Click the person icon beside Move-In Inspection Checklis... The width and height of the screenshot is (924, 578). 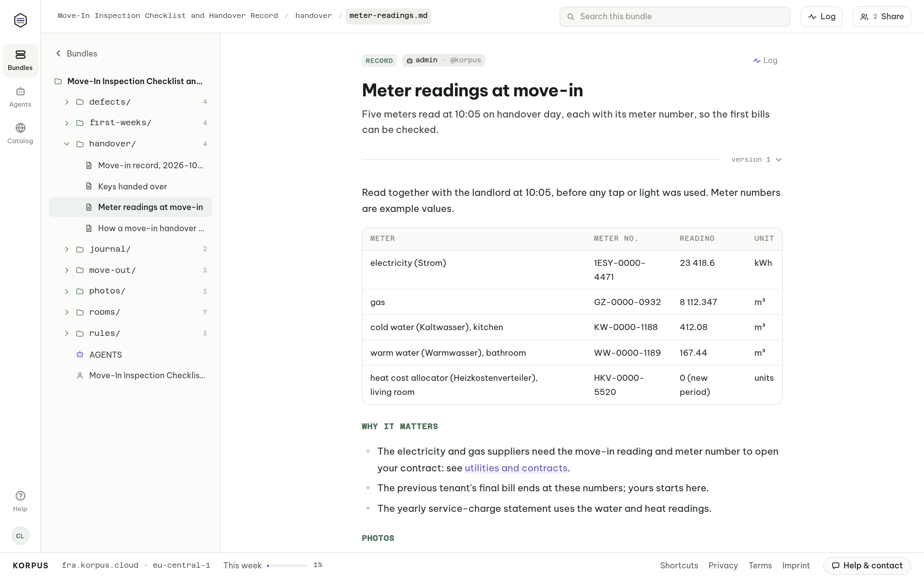[80, 375]
